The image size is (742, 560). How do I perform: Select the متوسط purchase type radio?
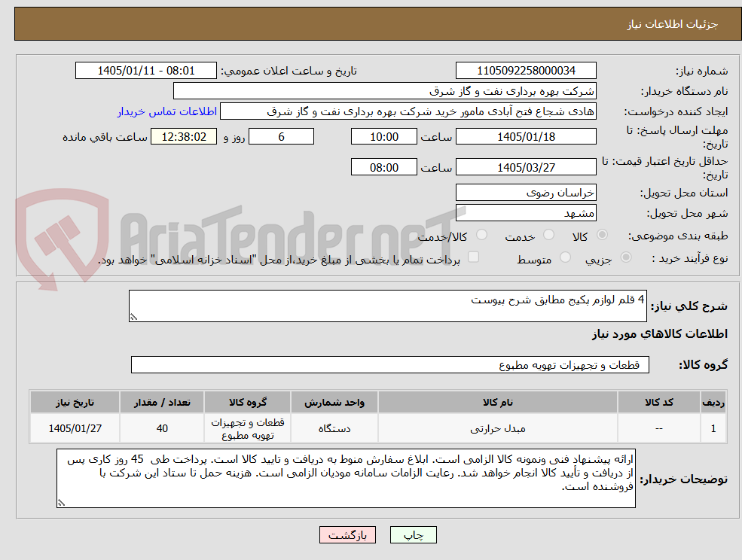565,257
